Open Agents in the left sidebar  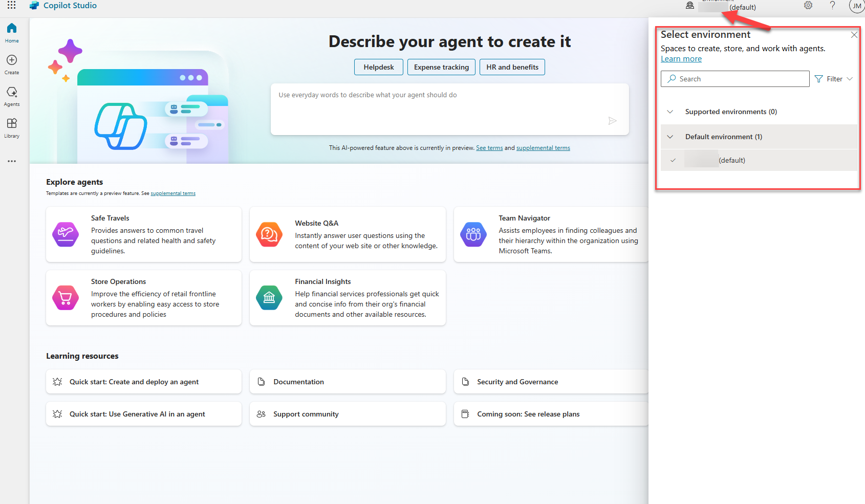(x=12, y=97)
